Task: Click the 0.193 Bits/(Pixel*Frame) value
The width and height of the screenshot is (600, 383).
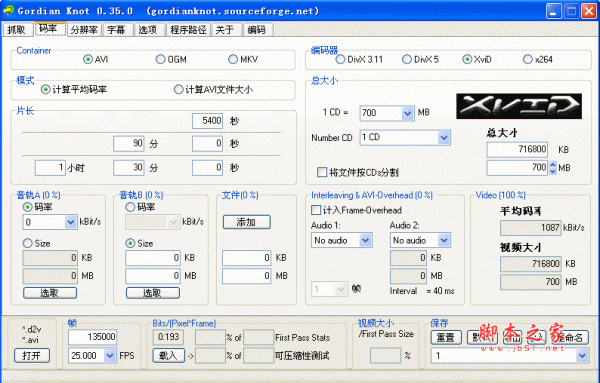Action: point(168,337)
